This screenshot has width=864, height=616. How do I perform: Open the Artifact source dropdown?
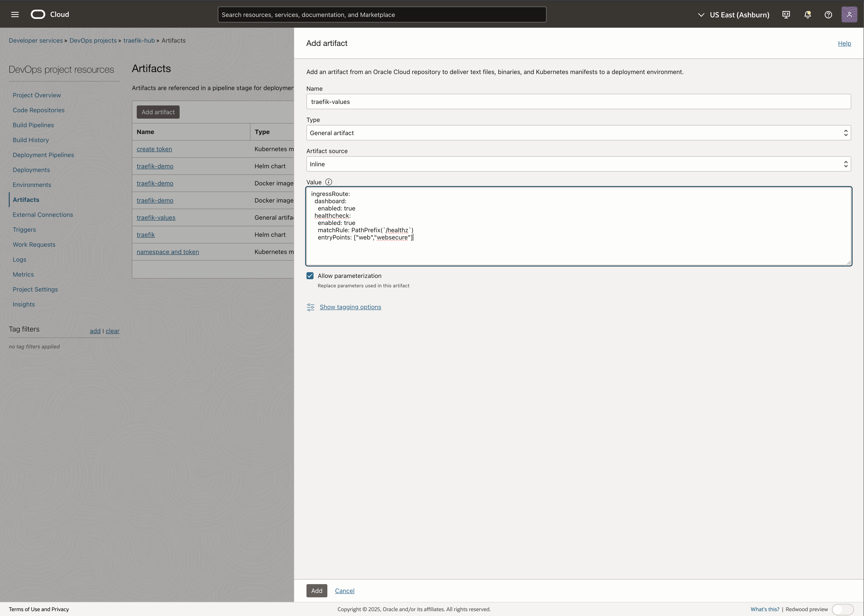578,164
